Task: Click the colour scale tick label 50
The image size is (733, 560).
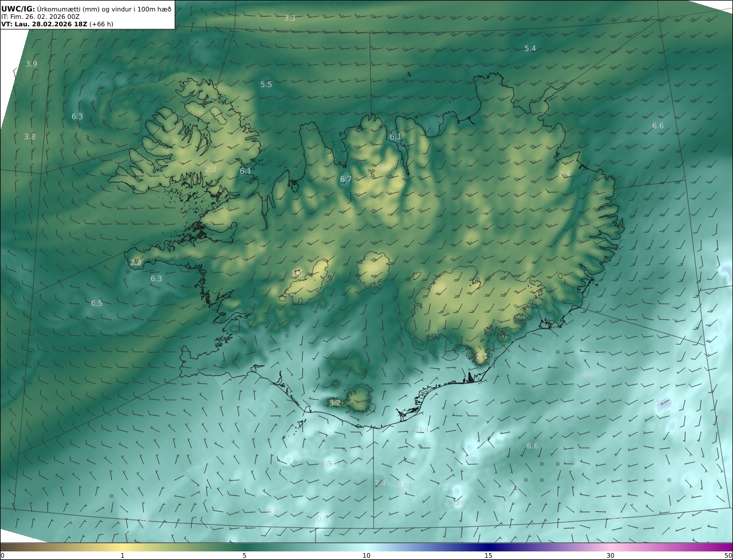Action: (728, 555)
